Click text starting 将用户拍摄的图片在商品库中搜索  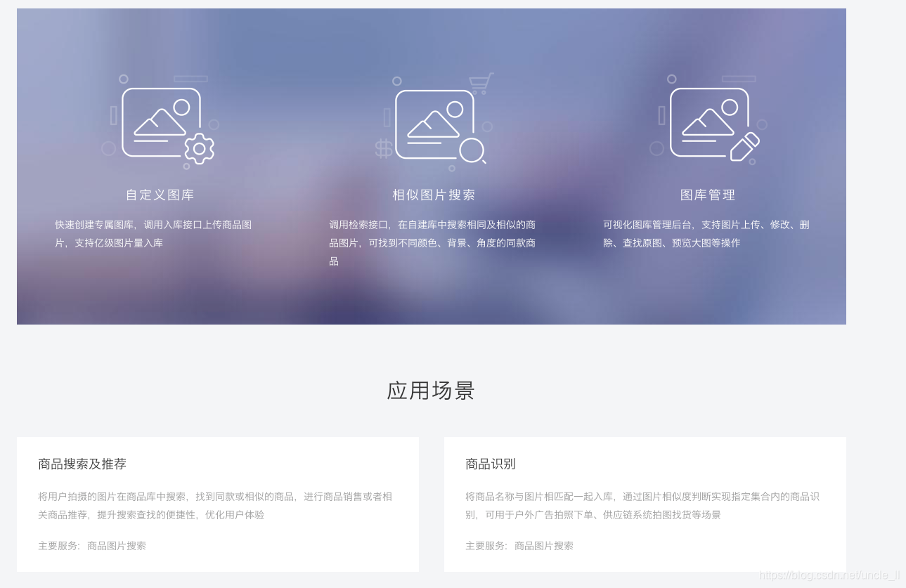pyautogui.click(x=215, y=506)
